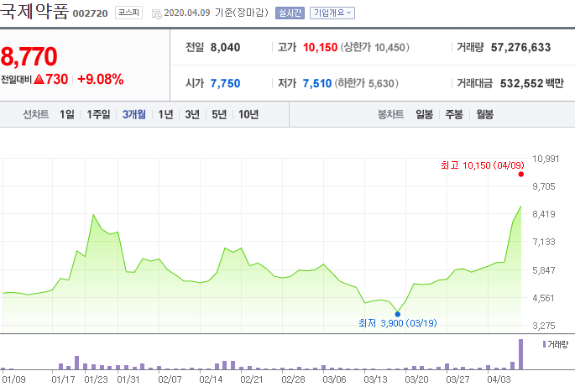Click the 거래대금 value 532,552 백만
Image resolution: width=575 pixels, height=392 pixels.
531,83
